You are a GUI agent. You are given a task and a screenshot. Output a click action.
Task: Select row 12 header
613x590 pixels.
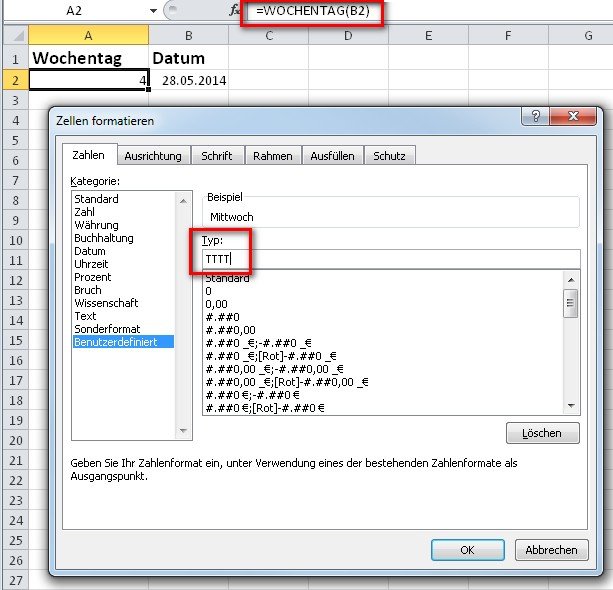16,280
